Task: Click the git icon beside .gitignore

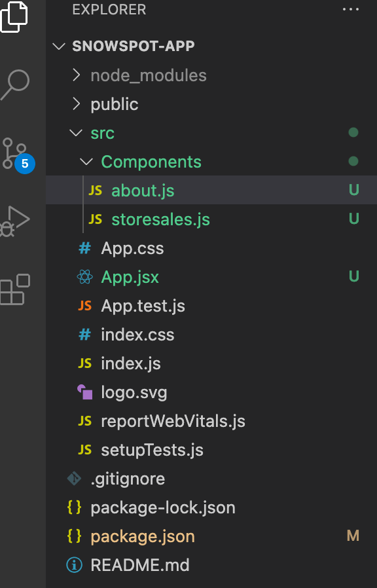Action: coord(74,479)
